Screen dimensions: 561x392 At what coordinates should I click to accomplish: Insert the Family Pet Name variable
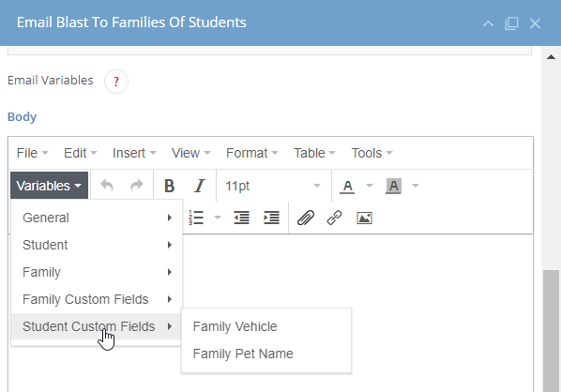266,354
